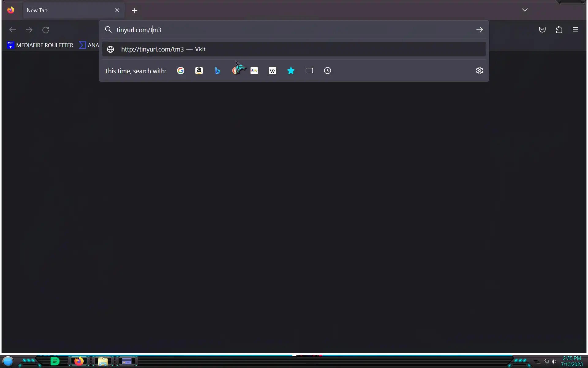Viewport: 588px width, 368px height.
Task: Open a new tab with plus button
Action: 134,10
